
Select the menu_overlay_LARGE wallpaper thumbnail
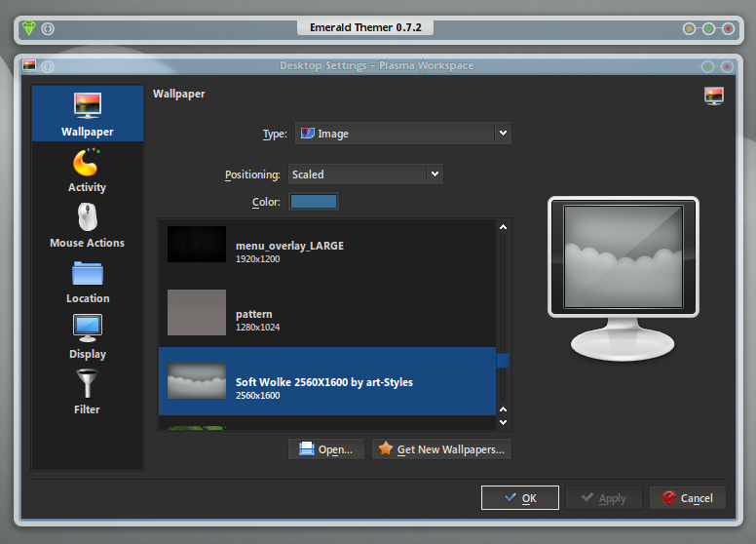tap(197, 244)
